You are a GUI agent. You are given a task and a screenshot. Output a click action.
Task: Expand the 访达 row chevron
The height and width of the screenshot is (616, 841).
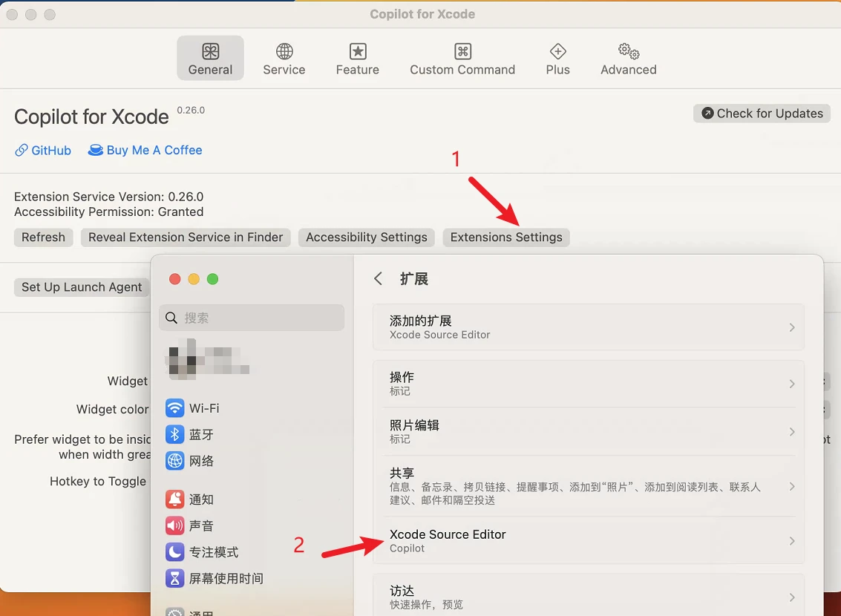(792, 597)
